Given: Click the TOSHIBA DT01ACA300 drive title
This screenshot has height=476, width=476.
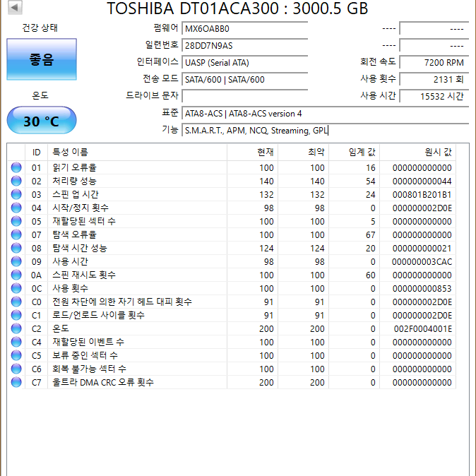Looking at the screenshot, I should (237, 8).
